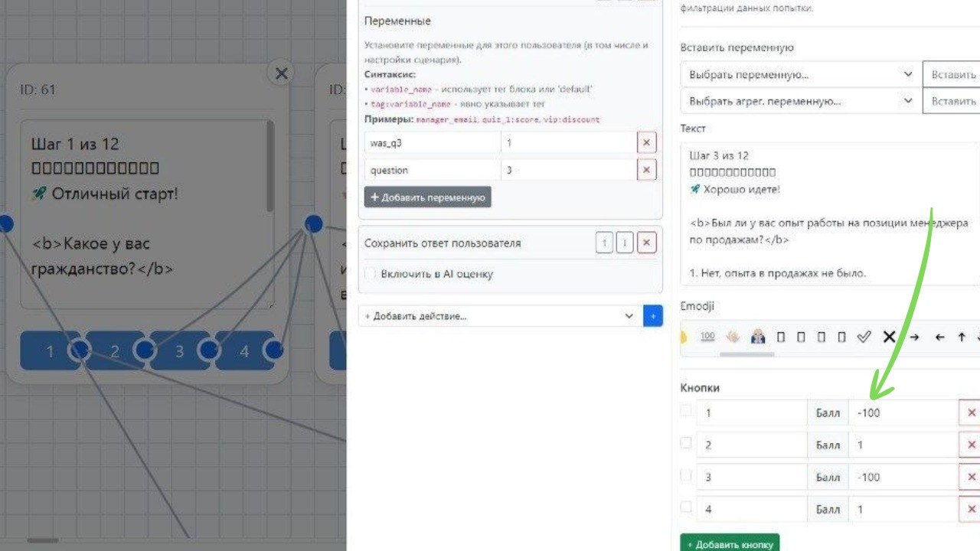Screen dimensions: 980x551
Task: Delete button 1 with red X
Action: (971, 412)
